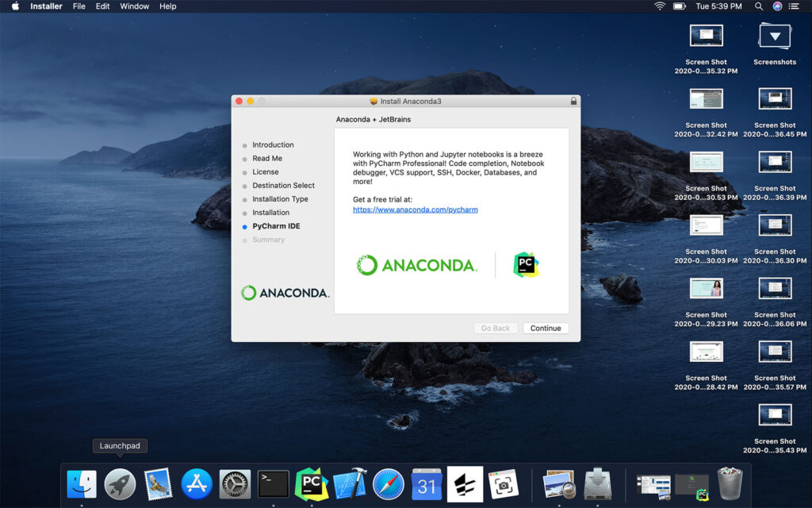Open the Screenshots folder on desktop
812x508 pixels.
[x=775, y=37]
